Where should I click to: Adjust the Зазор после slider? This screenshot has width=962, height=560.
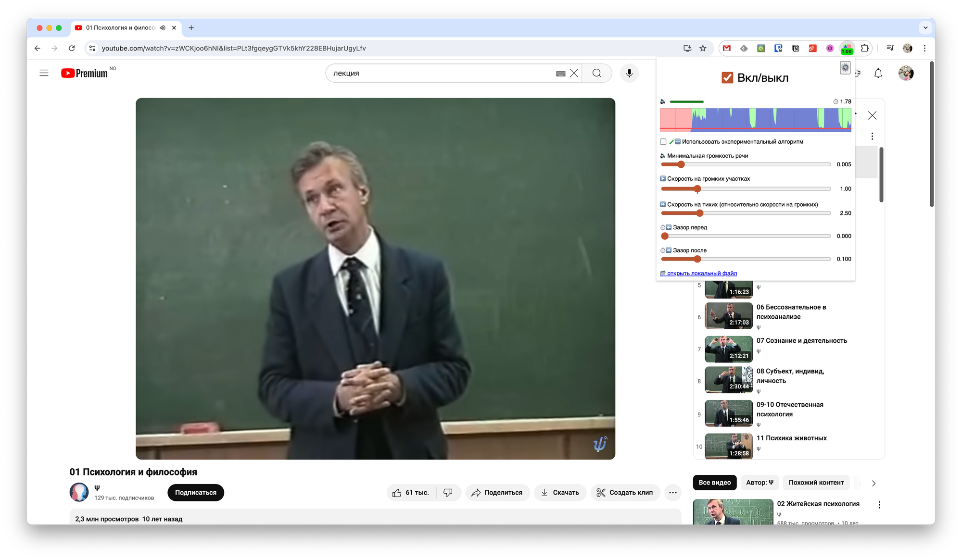[697, 259]
